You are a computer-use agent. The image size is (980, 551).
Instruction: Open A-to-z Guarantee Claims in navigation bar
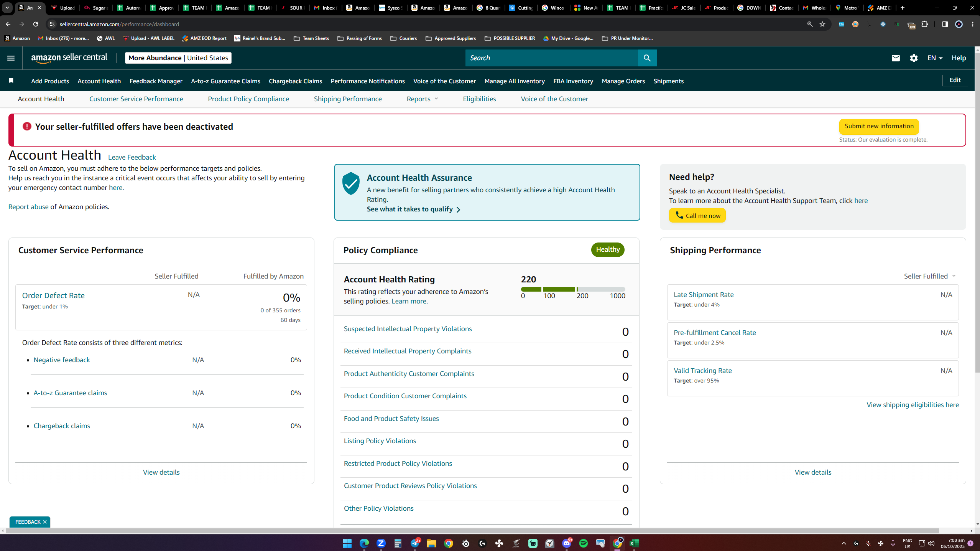point(225,81)
